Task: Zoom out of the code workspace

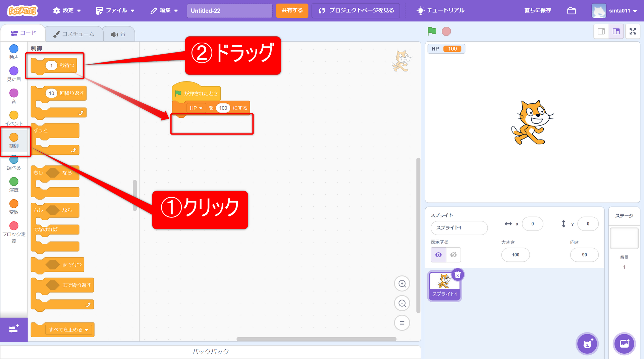Action: (402, 303)
